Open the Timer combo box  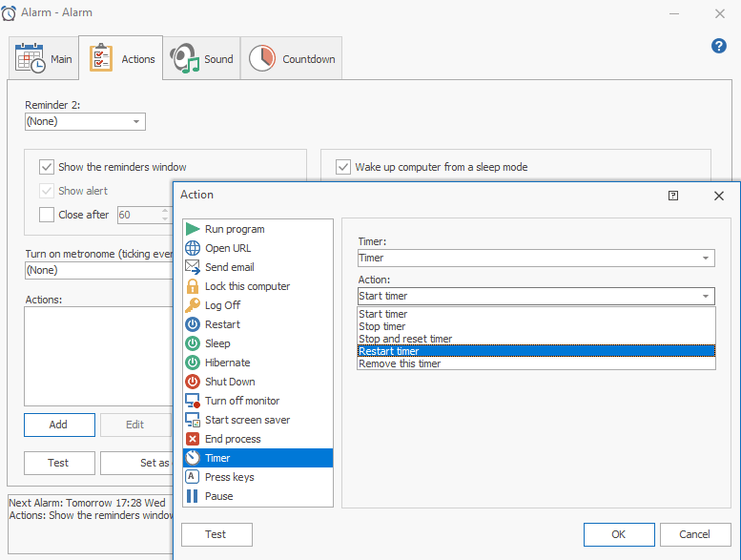coord(706,258)
